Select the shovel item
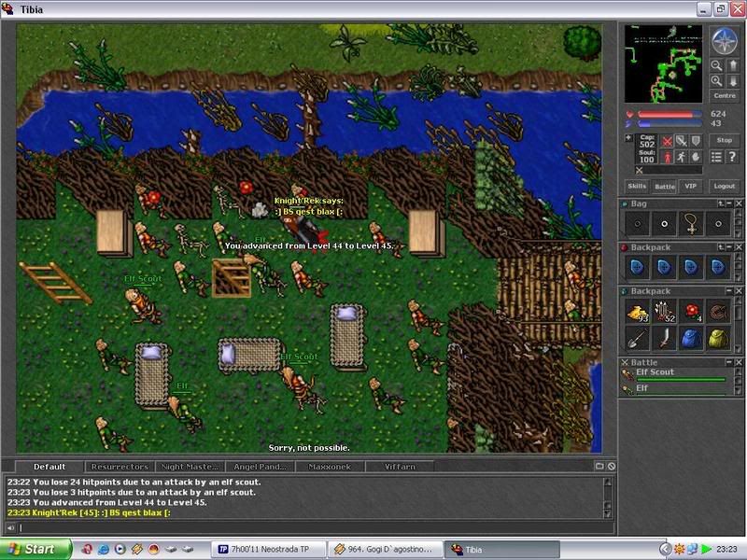 [x=637, y=339]
